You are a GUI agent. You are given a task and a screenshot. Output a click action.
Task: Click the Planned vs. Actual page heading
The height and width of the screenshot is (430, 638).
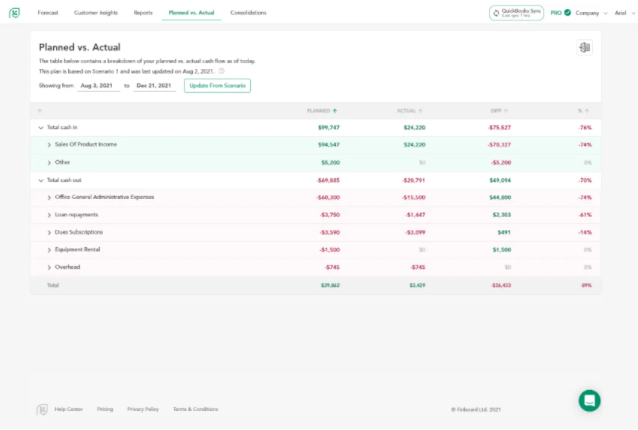[80, 47]
